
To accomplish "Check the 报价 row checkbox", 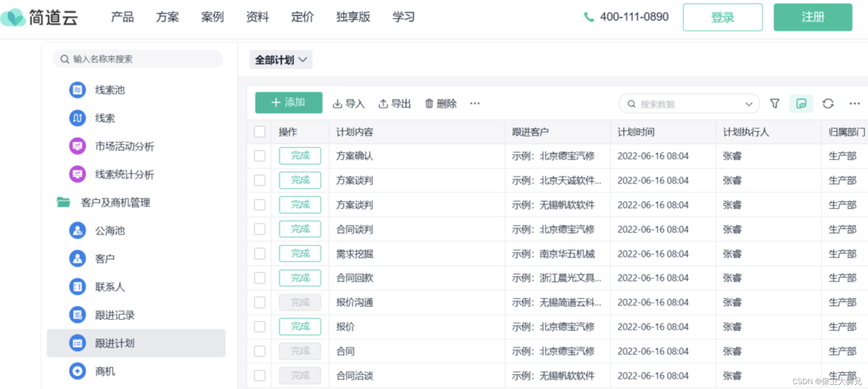I will point(260,326).
